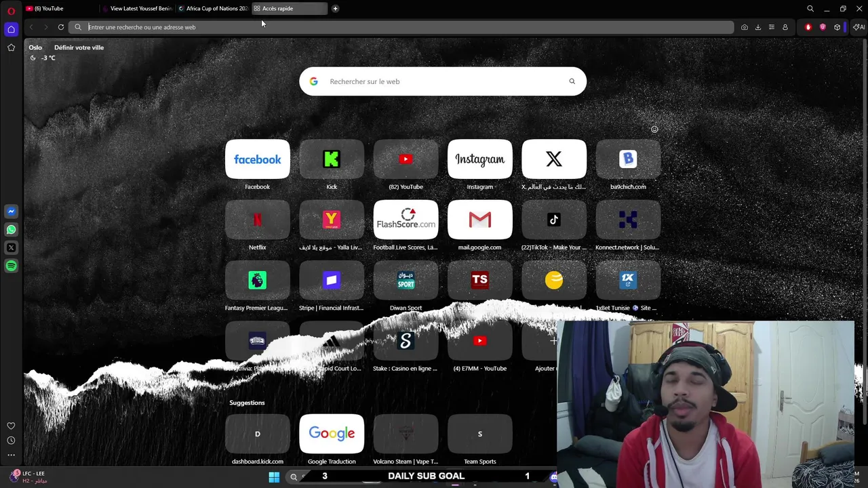Screen dimensions: 868x488
Task: Open Team Sports suggestion tile
Action: click(x=479, y=434)
